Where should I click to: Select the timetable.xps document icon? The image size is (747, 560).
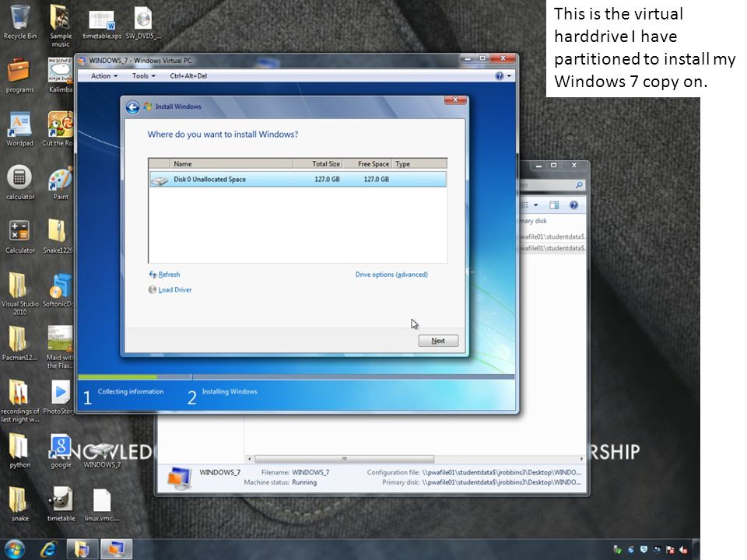point(102,19)
